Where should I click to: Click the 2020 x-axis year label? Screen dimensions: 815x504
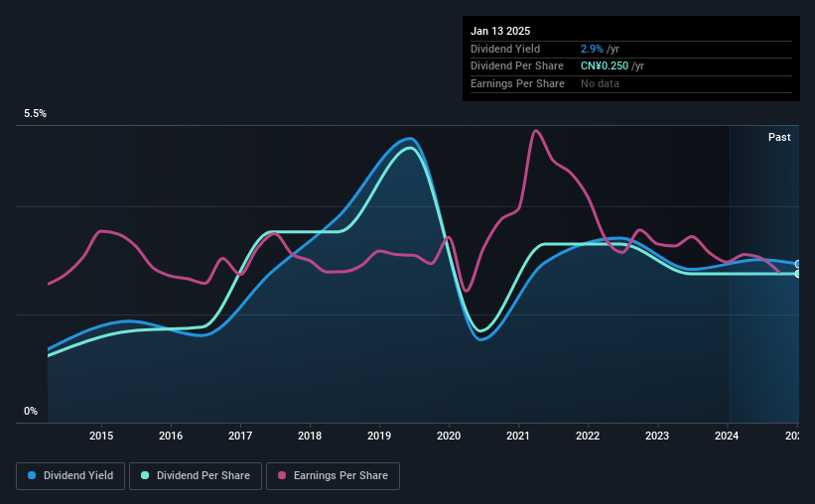tap(449, 436)
